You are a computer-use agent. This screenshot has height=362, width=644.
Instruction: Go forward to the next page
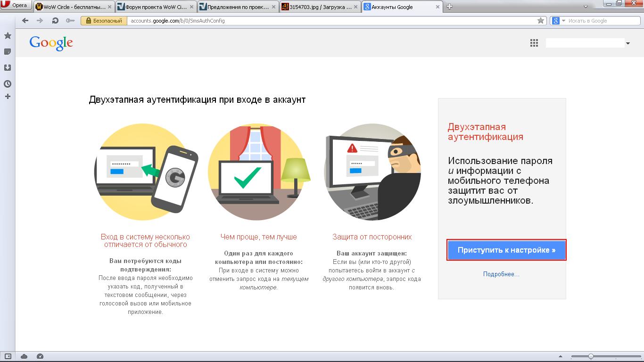[40, 21]
